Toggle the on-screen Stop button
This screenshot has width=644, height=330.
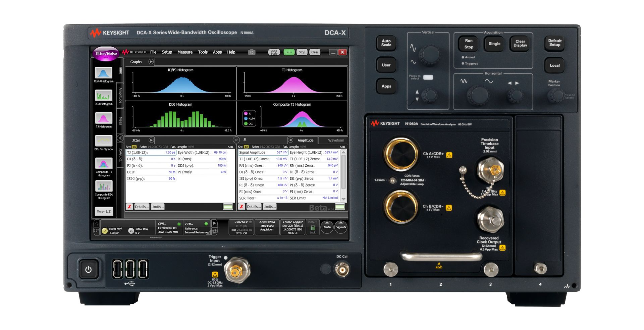(302, 52)
